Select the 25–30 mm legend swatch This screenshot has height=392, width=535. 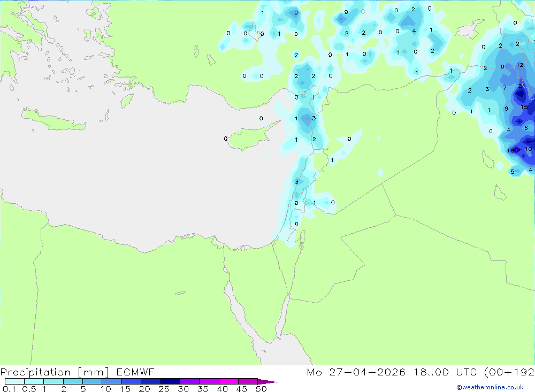pyautogui.click(x=170, y=381)
